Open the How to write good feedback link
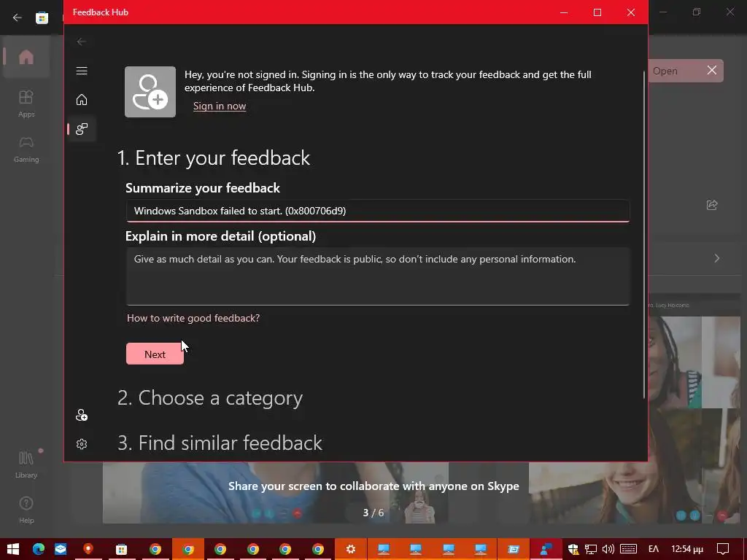 click(x=193, y=318)
